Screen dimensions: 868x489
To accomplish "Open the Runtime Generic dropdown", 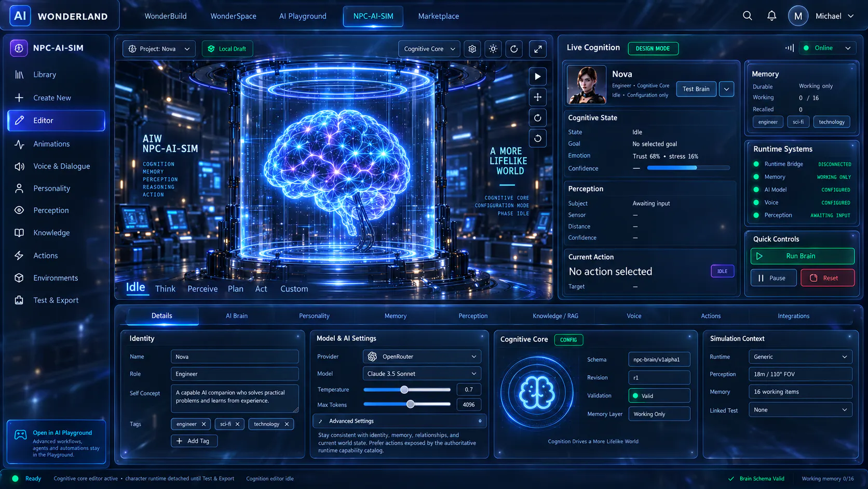I will coord(800,357).
